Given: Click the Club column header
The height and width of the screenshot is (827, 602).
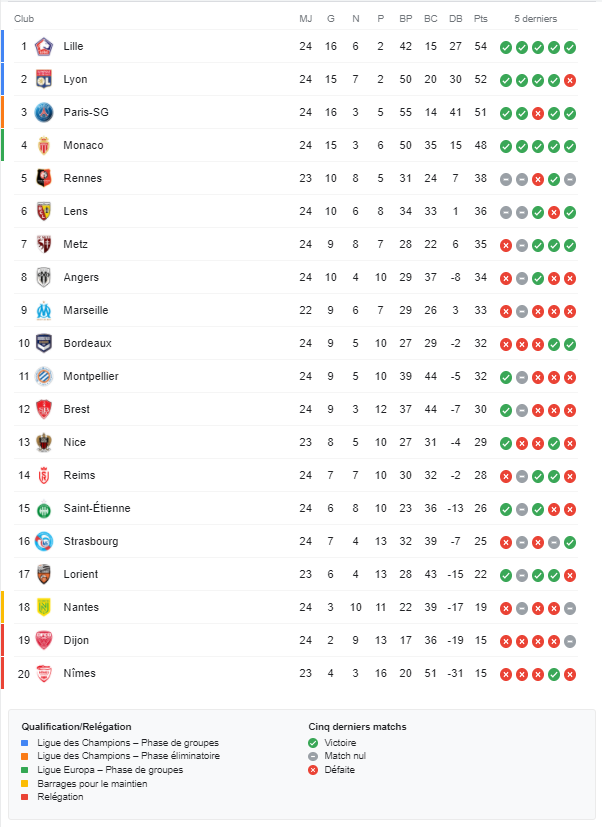Looking at the screenshot, I should (24, 19).
